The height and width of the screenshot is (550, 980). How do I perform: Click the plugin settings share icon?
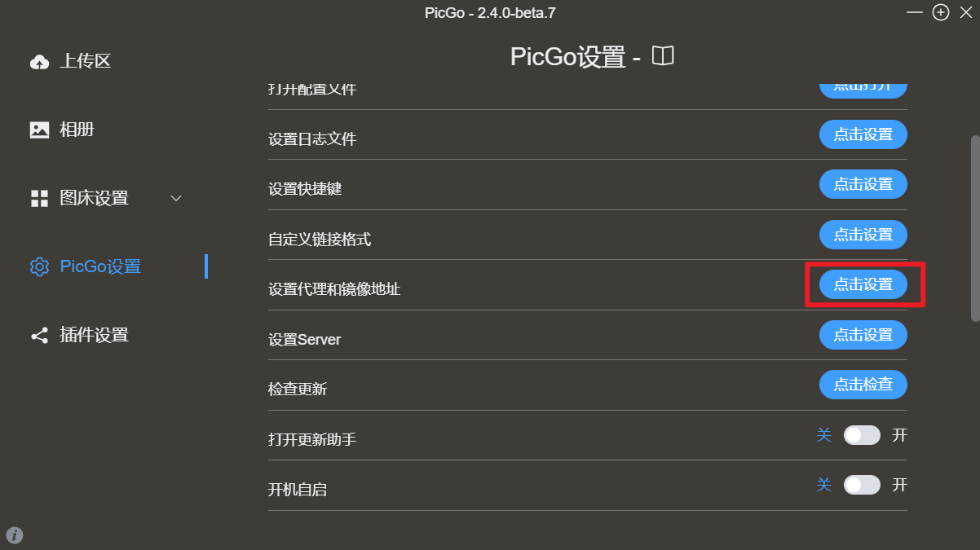click(x=39, y=335)
